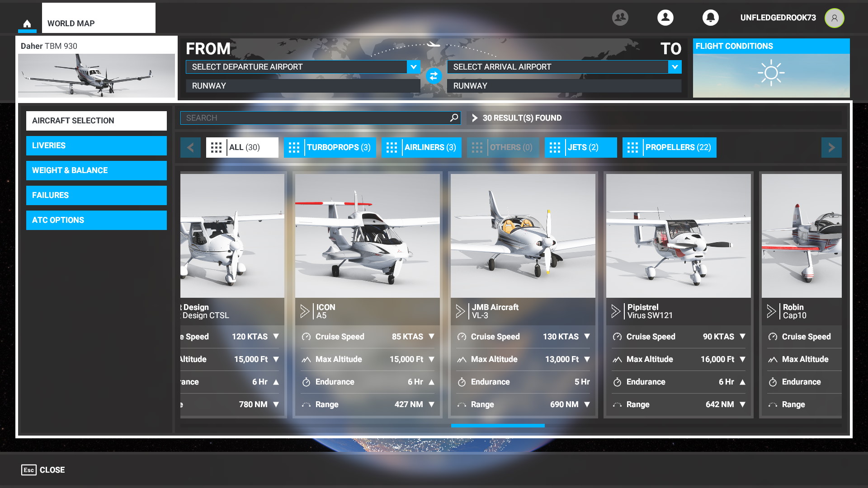Filter by PROPELLERS (22)
This screenshot has height=488, width=868.
pos(669,147)
